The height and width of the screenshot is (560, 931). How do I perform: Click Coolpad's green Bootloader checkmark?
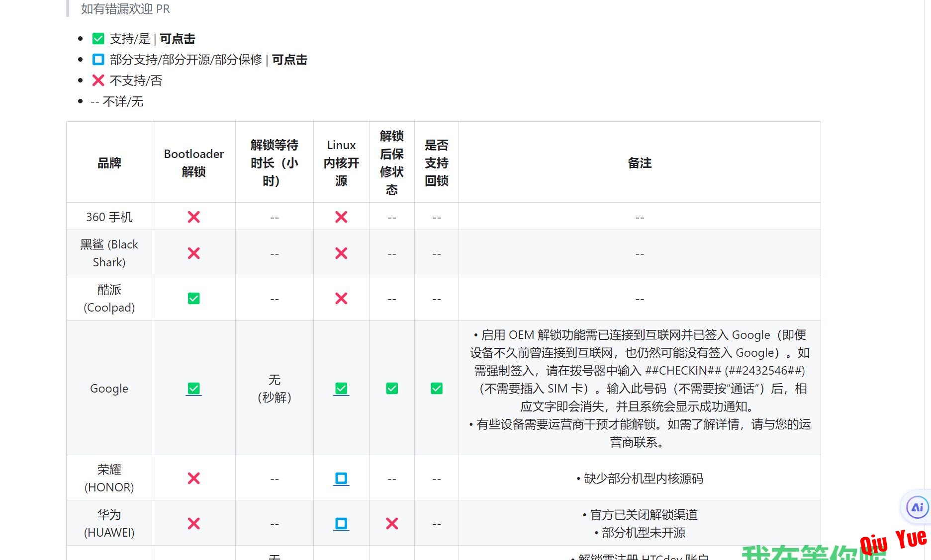pos(193,299)
